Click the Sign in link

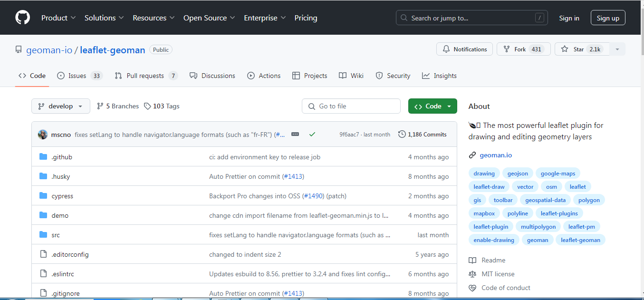click(569, 18)
